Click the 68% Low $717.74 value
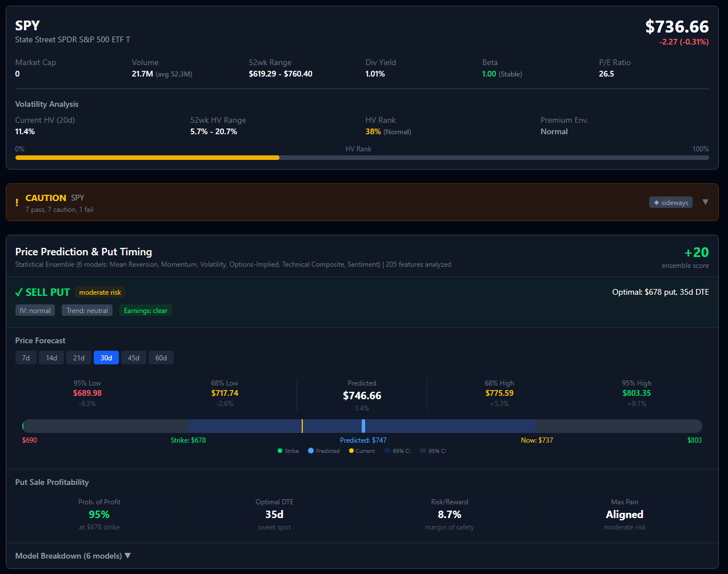The image size is (728, 574). 225,393
